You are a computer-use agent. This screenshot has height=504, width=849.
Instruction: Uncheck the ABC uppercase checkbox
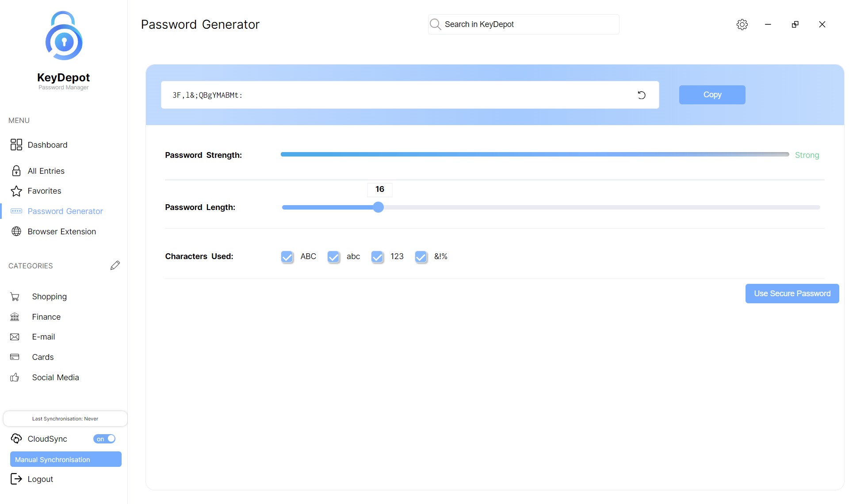(x=287, y=257)
